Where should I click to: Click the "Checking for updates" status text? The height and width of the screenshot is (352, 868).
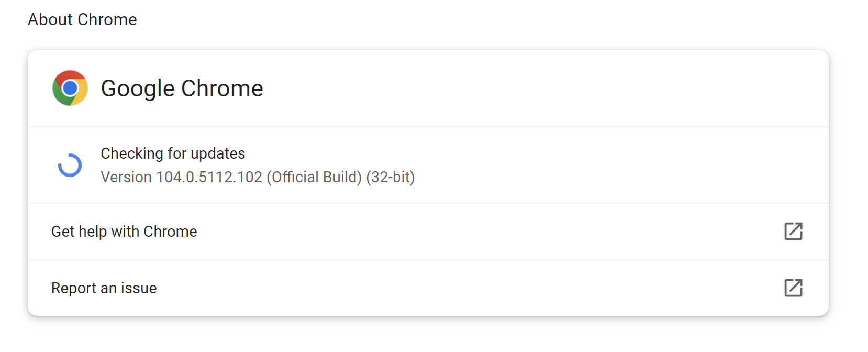click(x=173, y=153)
